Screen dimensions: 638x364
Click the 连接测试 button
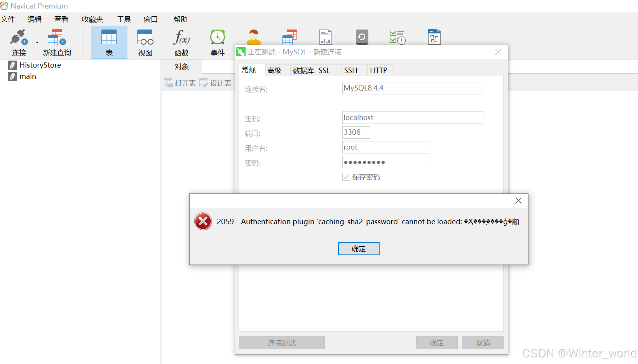tap(282, 343)
